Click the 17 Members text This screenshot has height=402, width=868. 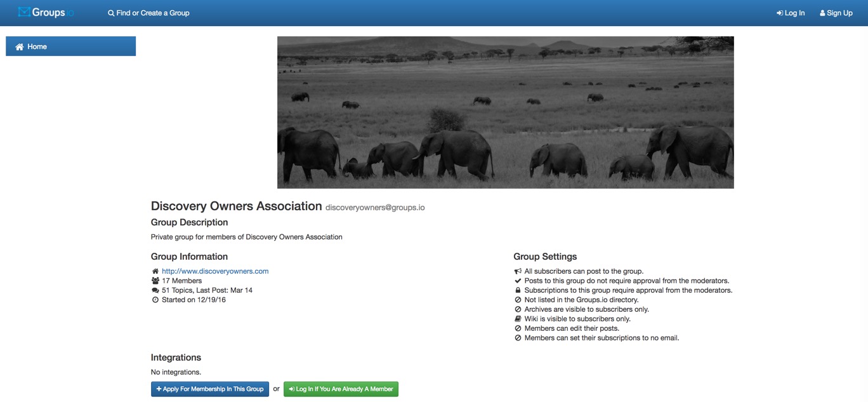182,281
